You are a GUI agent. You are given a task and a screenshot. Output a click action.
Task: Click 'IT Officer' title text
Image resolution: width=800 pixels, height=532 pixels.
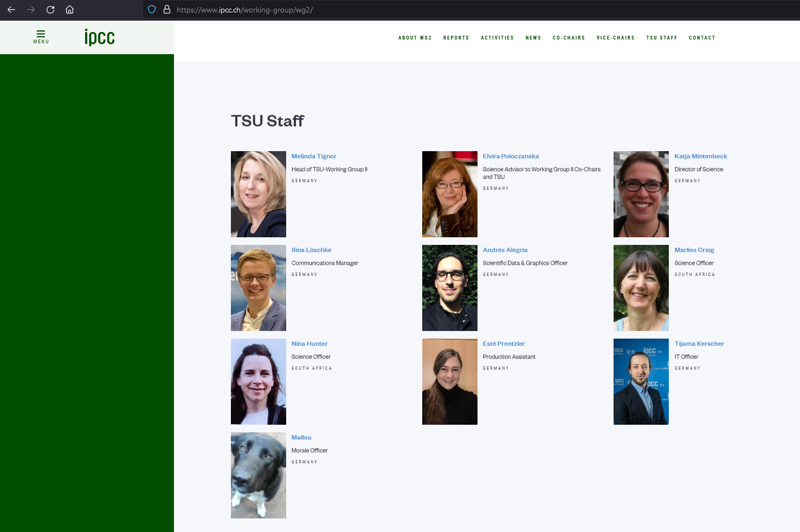click(x=686, y=356)
